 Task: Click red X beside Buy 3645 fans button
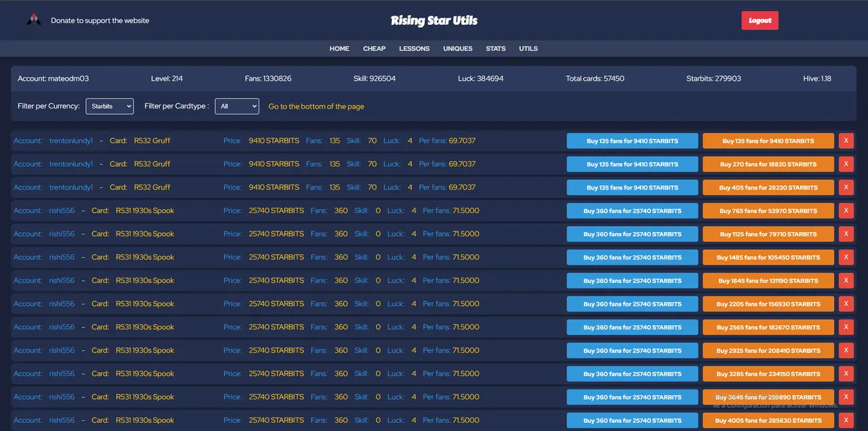click(x=846, y=397)
